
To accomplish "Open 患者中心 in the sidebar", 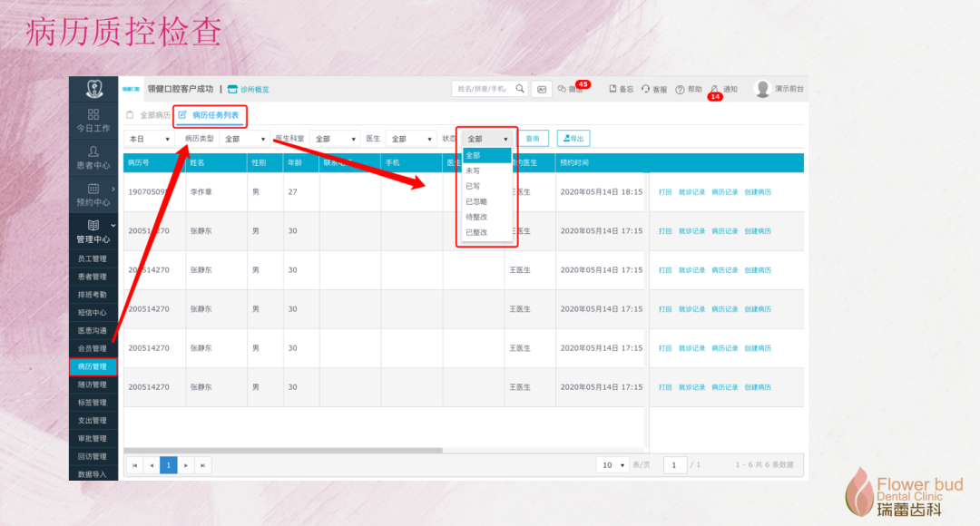I will 93,158.
